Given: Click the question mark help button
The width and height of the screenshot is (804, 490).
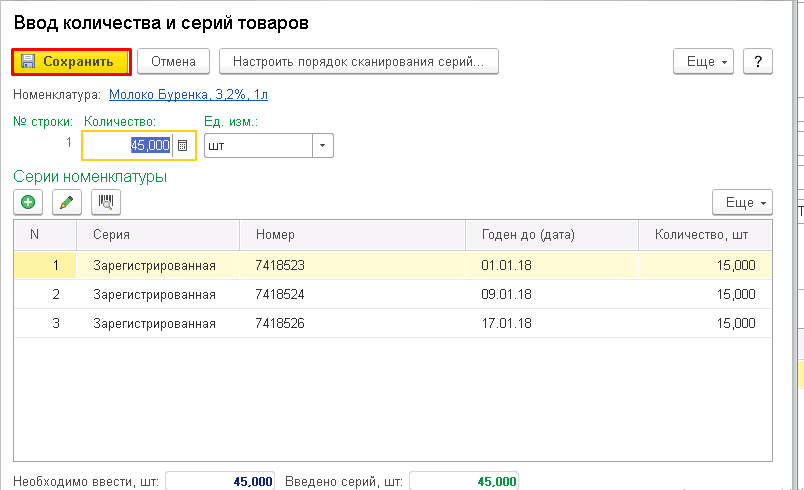Looking at the screenshot, I should pos(758,61).
